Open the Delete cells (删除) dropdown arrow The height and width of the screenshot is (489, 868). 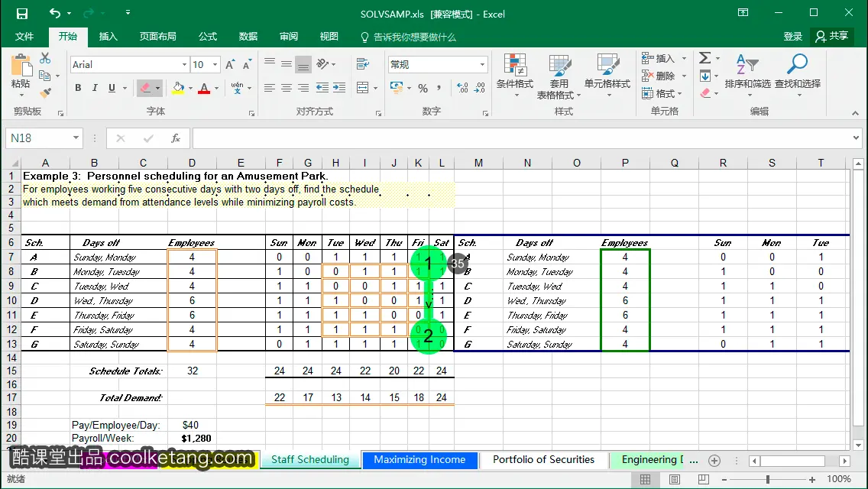(x=684, y=76)
